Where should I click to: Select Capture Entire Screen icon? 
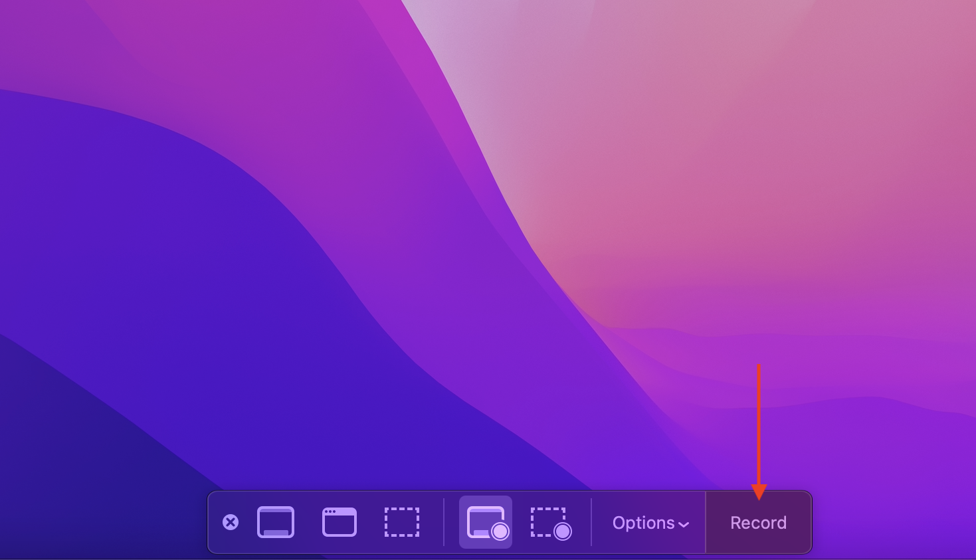pyautogui.click(x=276, y=522)
